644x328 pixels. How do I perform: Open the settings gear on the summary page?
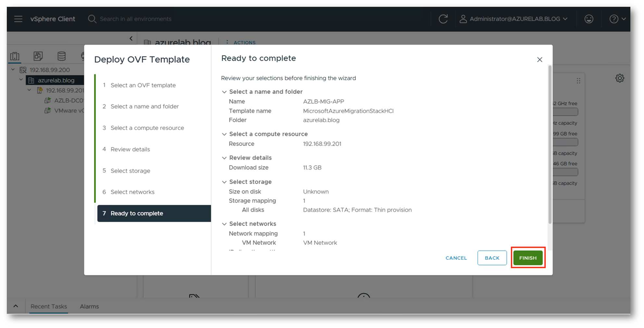point(620,78)
